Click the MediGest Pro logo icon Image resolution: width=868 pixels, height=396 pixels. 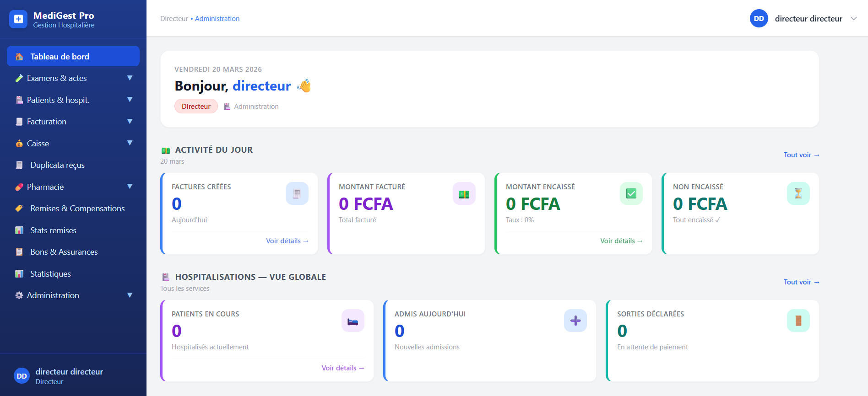tap(18, 19)
